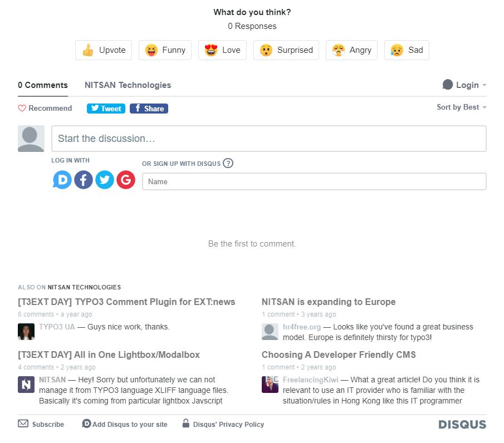This screenshot has width=504, height=443.
Task: Click the Subscribe envelope icon
Action: tap(22, 424)
